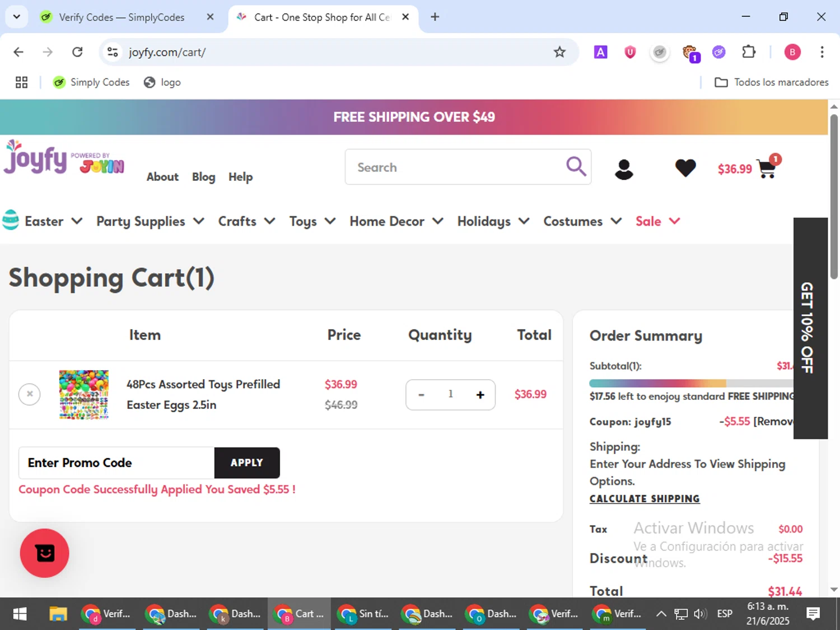Close the Verify Codes tab
The image size is (840, 630).
(x=210, y=17)
